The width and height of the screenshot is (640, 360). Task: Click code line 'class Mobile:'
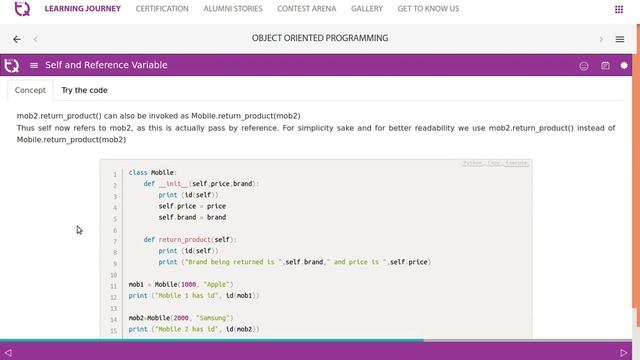[153, 173]
